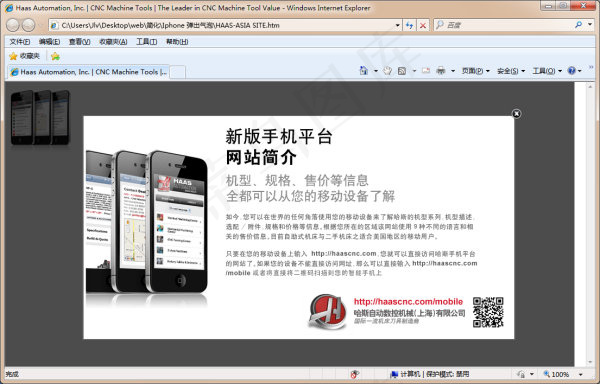Open the feeds dropdown arrow
This screenshot has height=384, width=600.
pyautogui.click(x=414, y=71)
